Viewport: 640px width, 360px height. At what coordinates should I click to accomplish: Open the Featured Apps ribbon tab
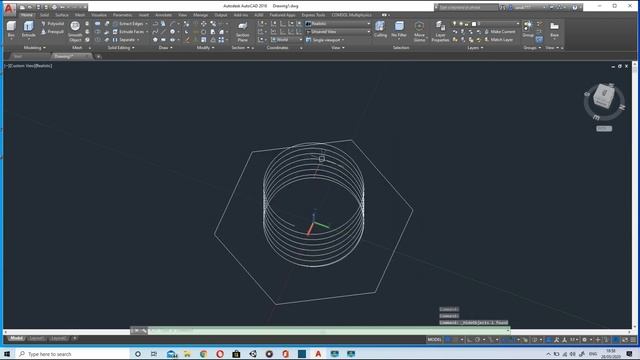[x=282, y=15]
